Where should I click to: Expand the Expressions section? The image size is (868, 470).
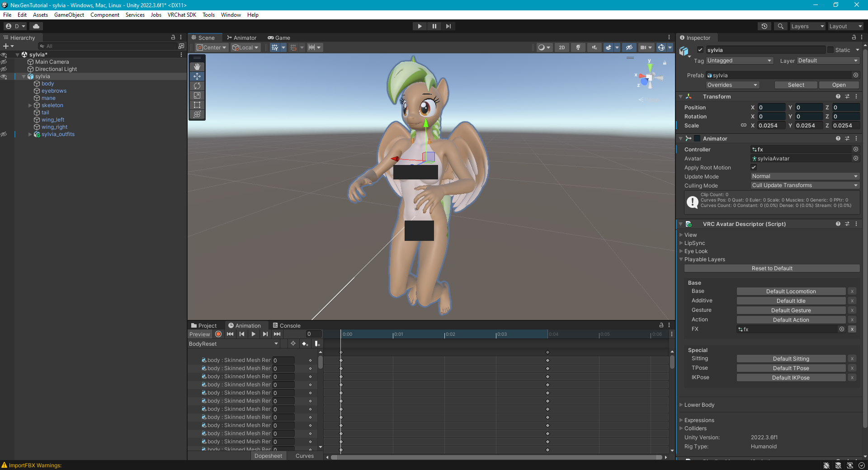click(681, 420)
